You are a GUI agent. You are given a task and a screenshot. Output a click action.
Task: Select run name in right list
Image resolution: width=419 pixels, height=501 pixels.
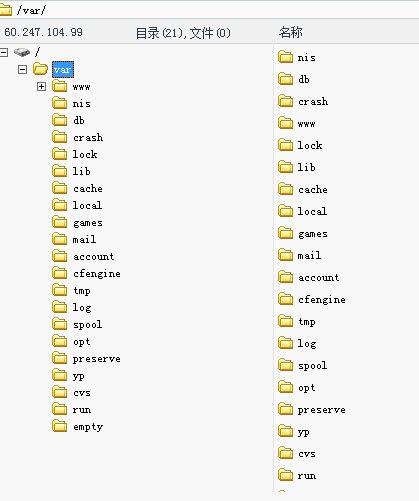tap(307, 476)
